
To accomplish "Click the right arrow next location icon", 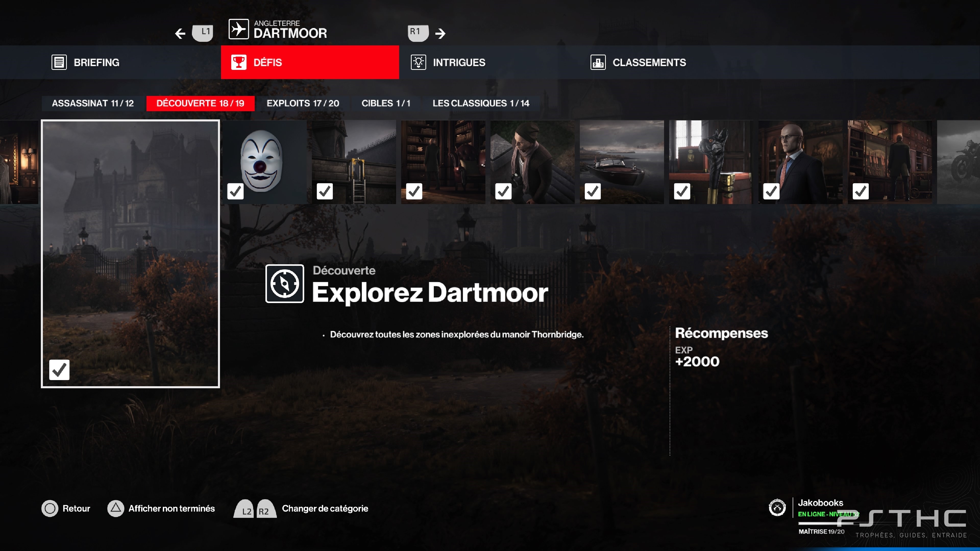I will 440,33.
